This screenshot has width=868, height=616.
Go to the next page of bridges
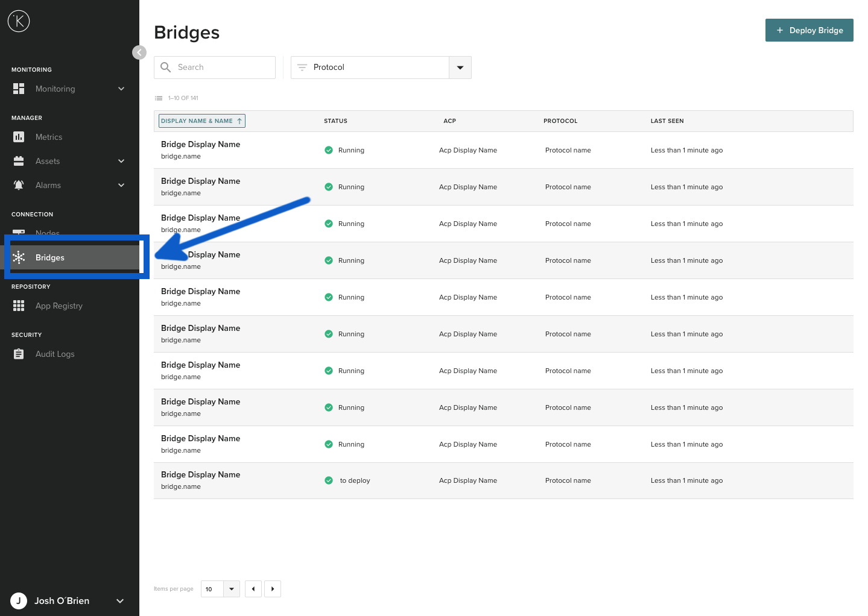pyautogui.click(x=272, y=589)
